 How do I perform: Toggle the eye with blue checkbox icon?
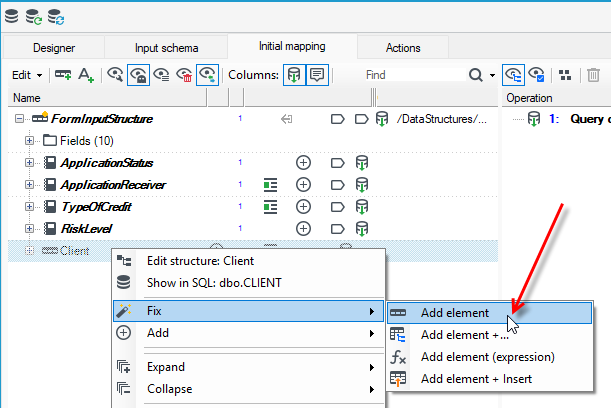tap(537, 75)
